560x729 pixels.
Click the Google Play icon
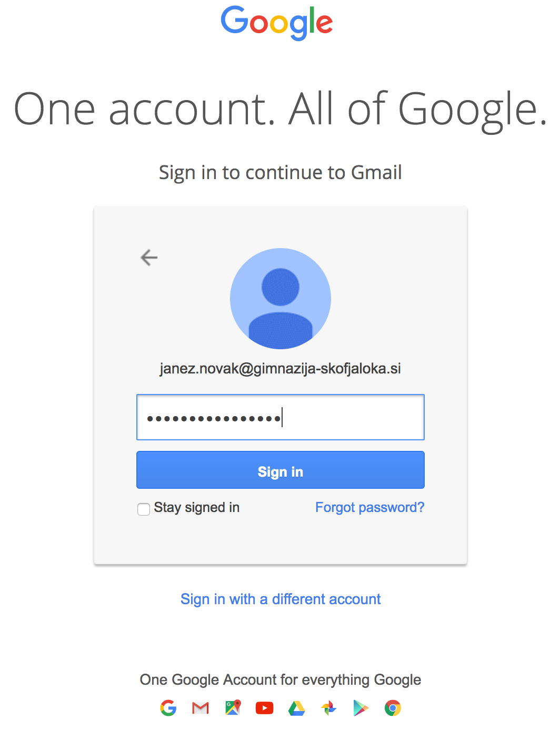pyautogui.click(x=361, y=708)
